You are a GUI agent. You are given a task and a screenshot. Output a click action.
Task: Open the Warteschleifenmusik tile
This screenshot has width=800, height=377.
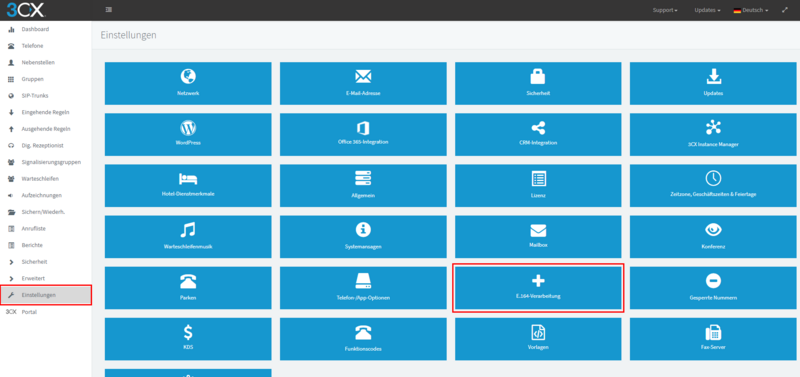click(188, 237)
